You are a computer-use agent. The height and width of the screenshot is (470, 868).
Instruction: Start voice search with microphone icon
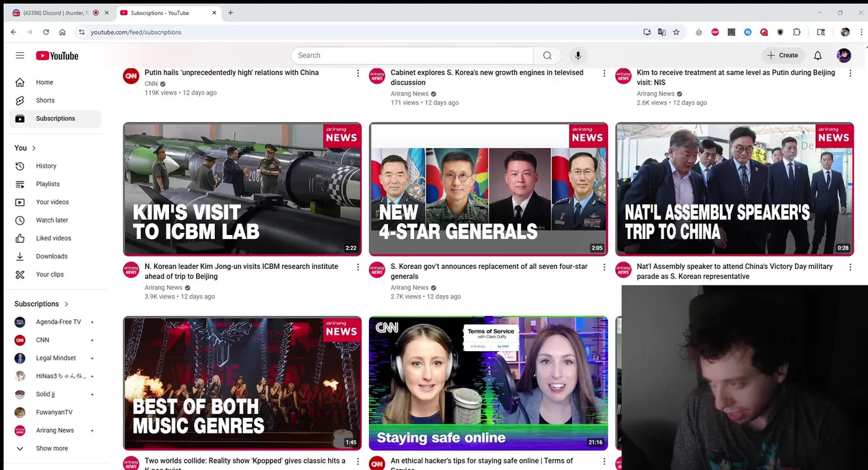(x=578, y=55)
